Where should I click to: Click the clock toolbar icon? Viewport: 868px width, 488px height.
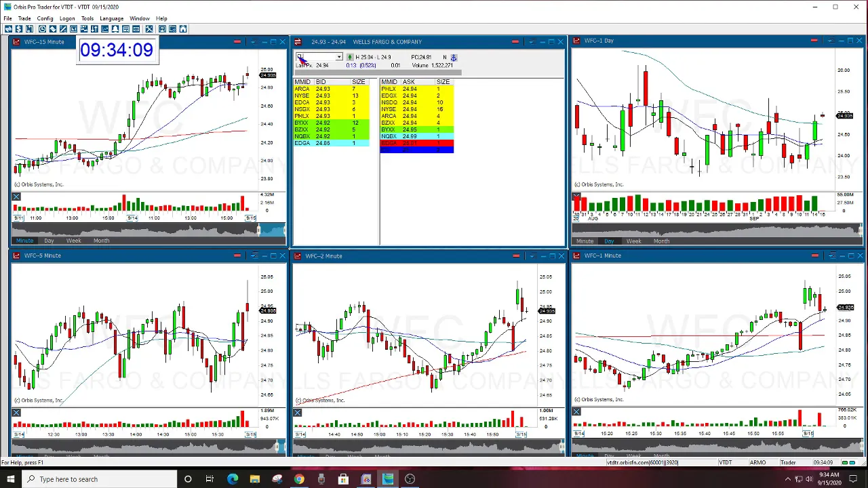pos(42,28)
